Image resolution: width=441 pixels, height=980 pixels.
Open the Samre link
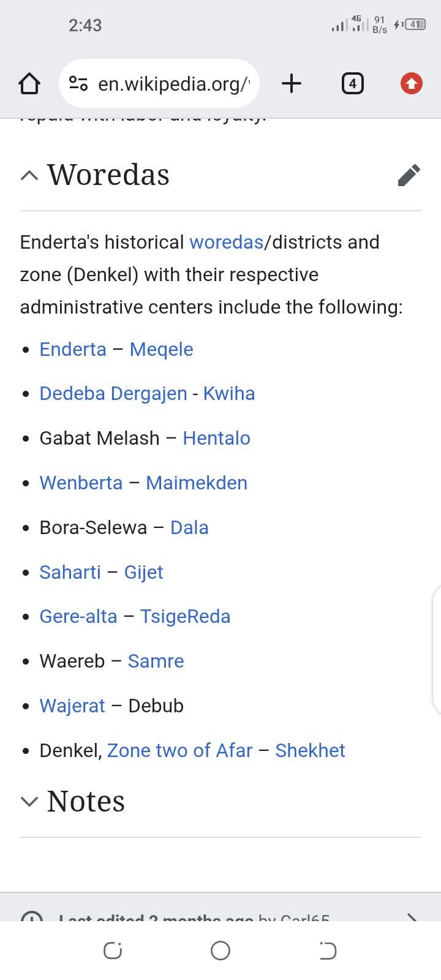(156, 661)
